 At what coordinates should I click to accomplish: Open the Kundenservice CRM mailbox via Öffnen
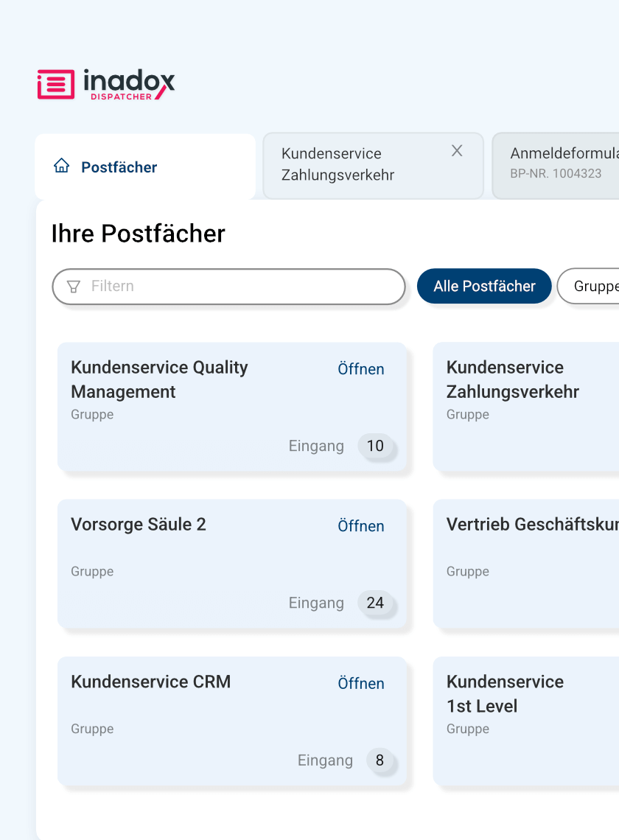(360, 684)
